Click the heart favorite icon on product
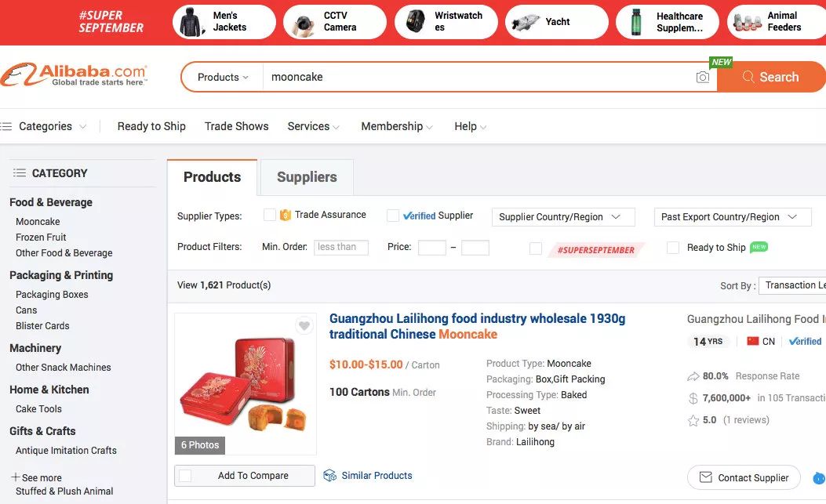 [x=304, y=326]
